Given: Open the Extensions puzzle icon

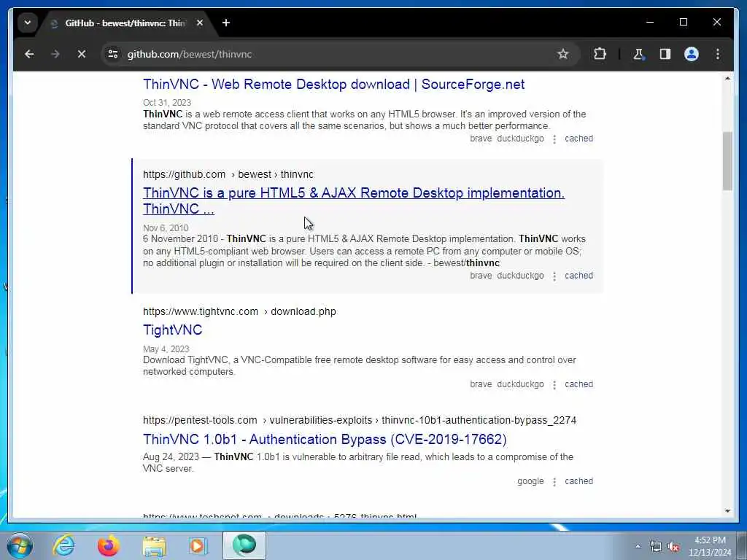Looking at the screenshot, I should pyautogui.click(x=600, y=54).
